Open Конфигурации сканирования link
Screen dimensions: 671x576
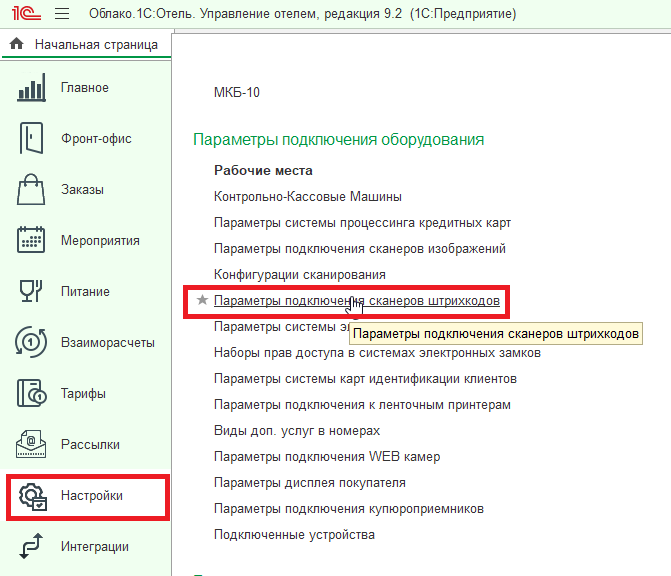click(x=300, y=274)
